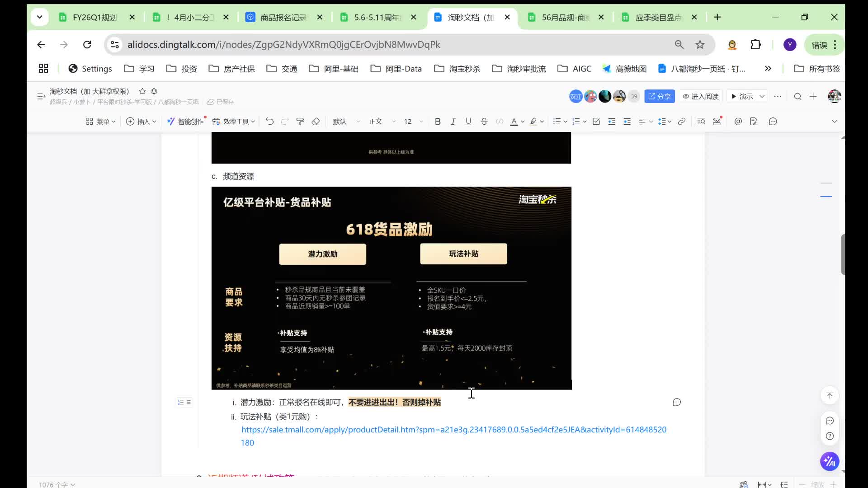
Task: Expand the 正文 paragraph style dropdown
Action: click(x=380, y=121)
